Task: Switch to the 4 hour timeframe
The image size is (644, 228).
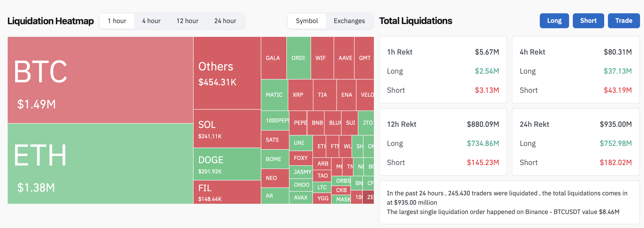Action: tap(151, 21)
